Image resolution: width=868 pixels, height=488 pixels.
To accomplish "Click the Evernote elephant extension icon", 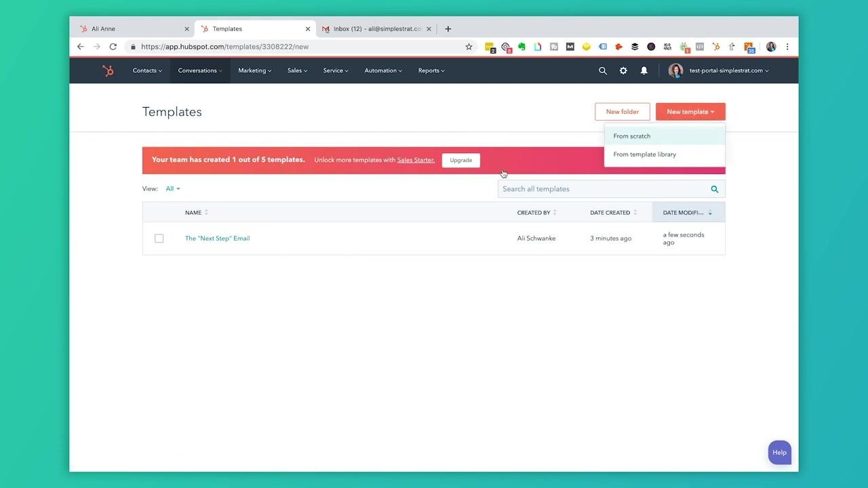I will click(521, 47).
